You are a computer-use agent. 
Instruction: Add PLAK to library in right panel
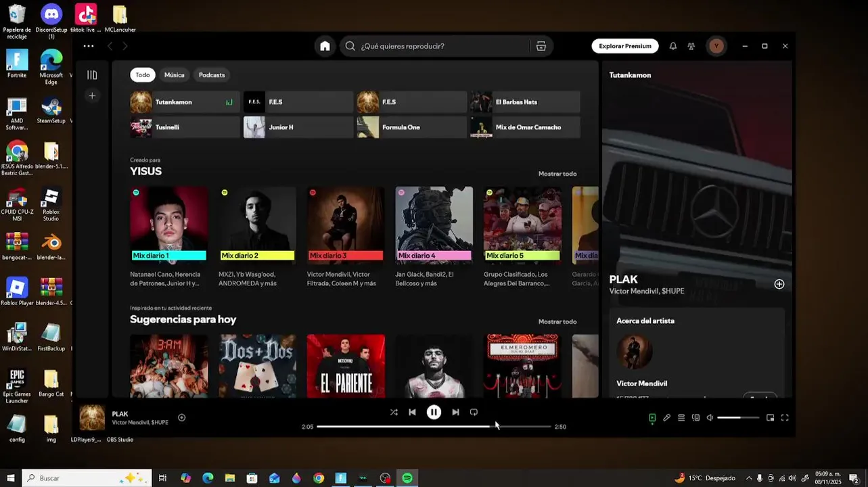[779, 284]
